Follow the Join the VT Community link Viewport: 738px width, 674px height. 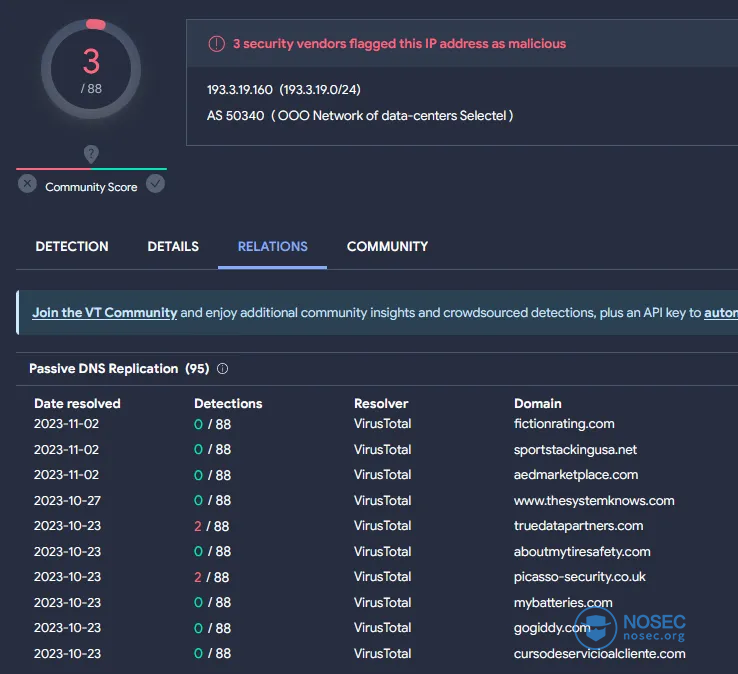pos(104,313)
